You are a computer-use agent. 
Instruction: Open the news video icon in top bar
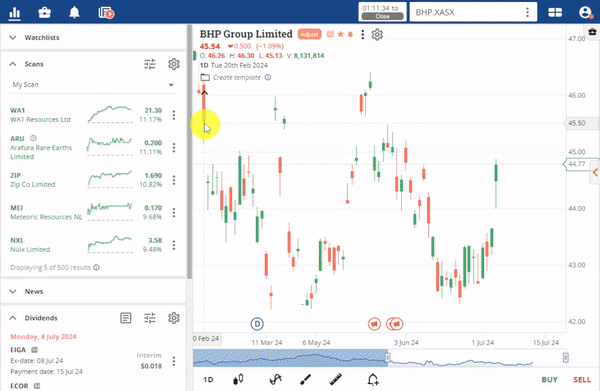point(106,13)
